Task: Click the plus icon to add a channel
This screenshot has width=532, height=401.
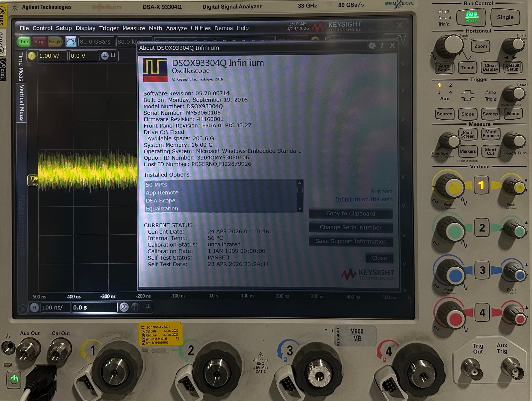Action: [x=105, y=56]
